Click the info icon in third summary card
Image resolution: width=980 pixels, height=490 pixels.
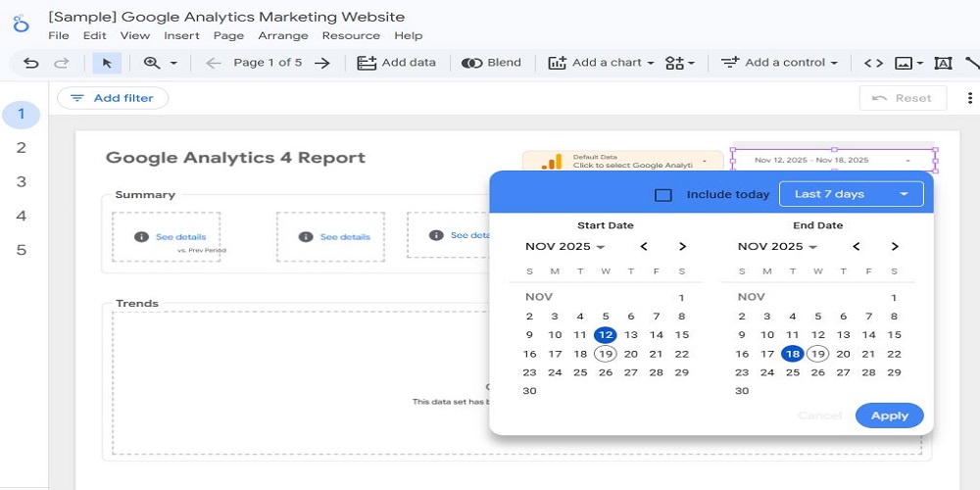(x=436, y=235)
